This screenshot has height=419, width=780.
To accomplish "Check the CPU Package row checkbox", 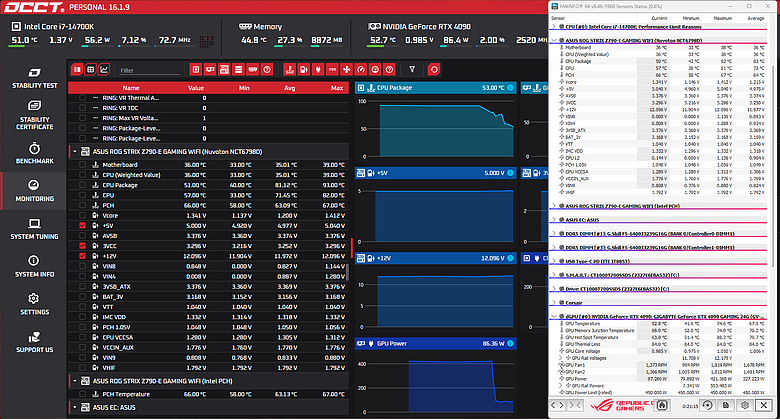I will click(x=82, y=185).
